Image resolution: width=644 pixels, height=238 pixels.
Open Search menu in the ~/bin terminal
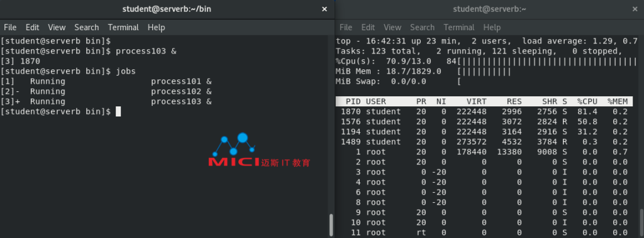(x=87, y=28)
